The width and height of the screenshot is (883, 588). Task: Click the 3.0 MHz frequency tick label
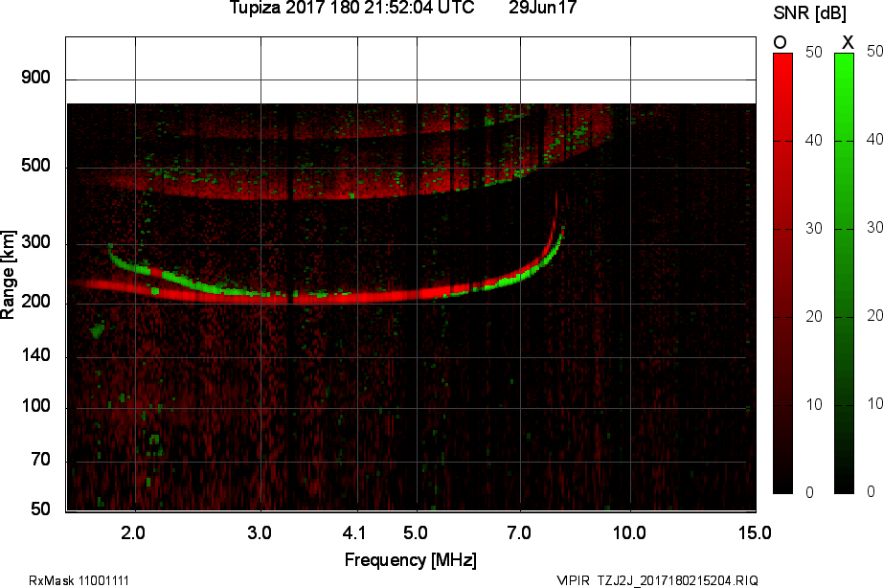click(259, 532)
